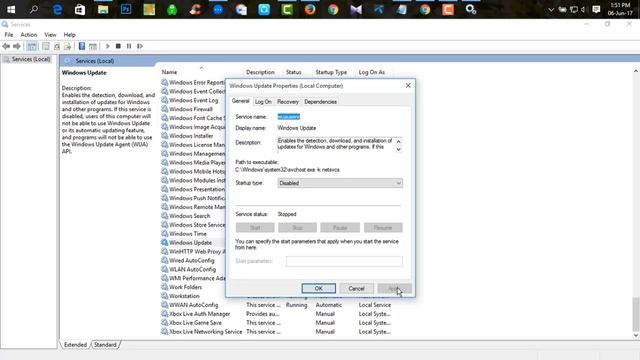This screenshot has width=640, height=360.
Task: Click the gear icon beside WLAN AutoConfig
Action: (x=164, y=269)
